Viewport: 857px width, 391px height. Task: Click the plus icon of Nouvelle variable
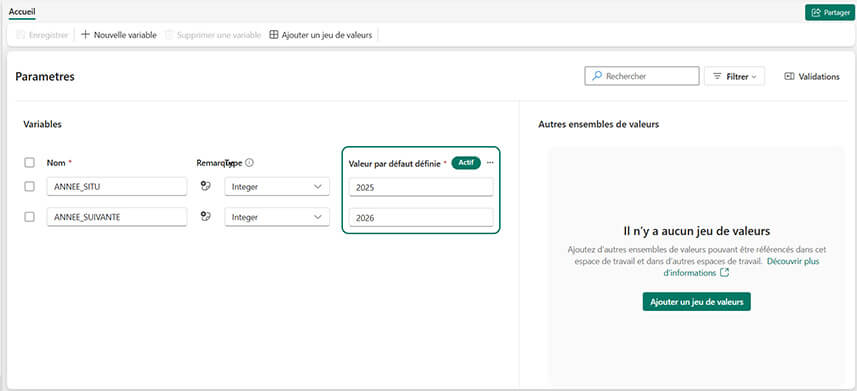pyautogui.click(x=85, y=35)
